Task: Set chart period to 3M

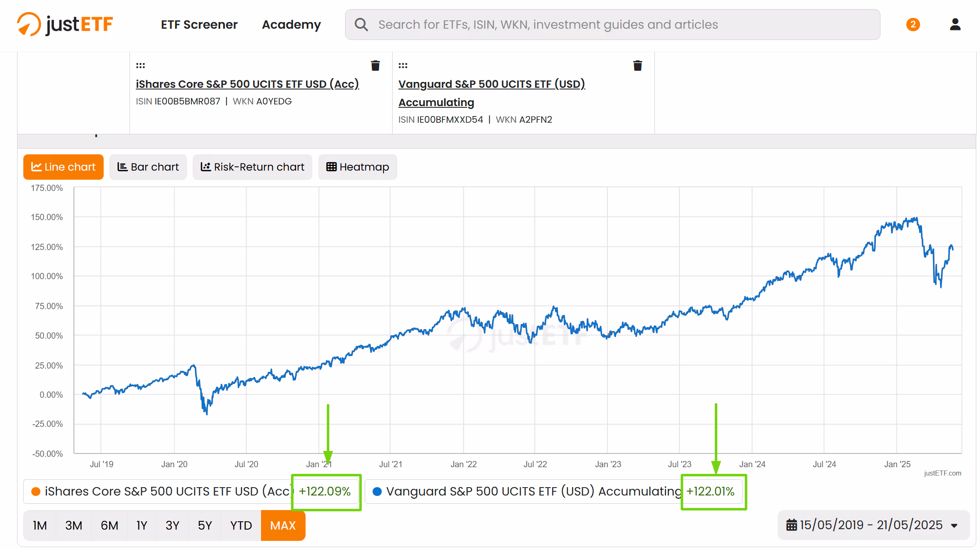Action: (74, 525)
